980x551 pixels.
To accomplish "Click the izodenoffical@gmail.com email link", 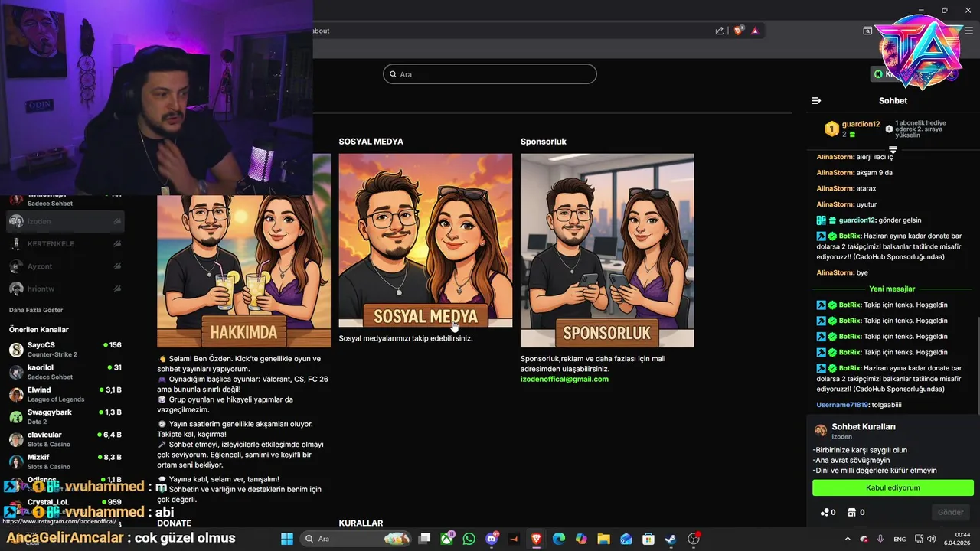I will (x=564, y=379).
